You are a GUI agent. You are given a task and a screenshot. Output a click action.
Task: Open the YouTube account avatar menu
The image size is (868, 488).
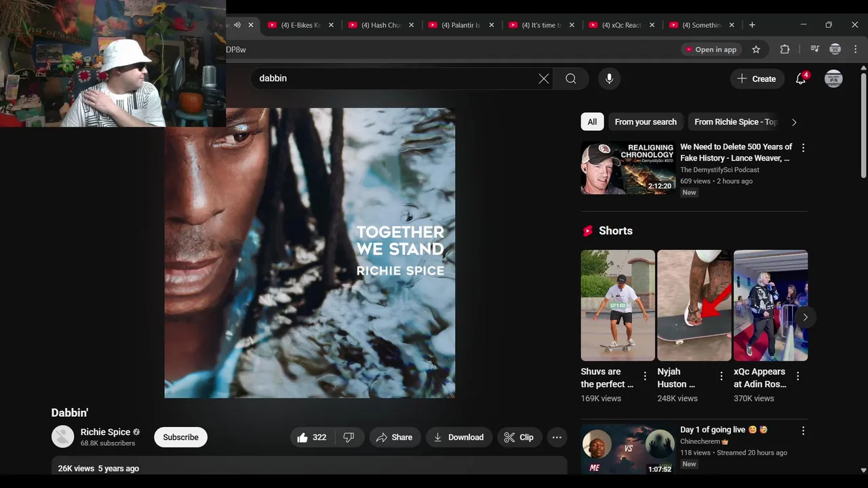833,79
